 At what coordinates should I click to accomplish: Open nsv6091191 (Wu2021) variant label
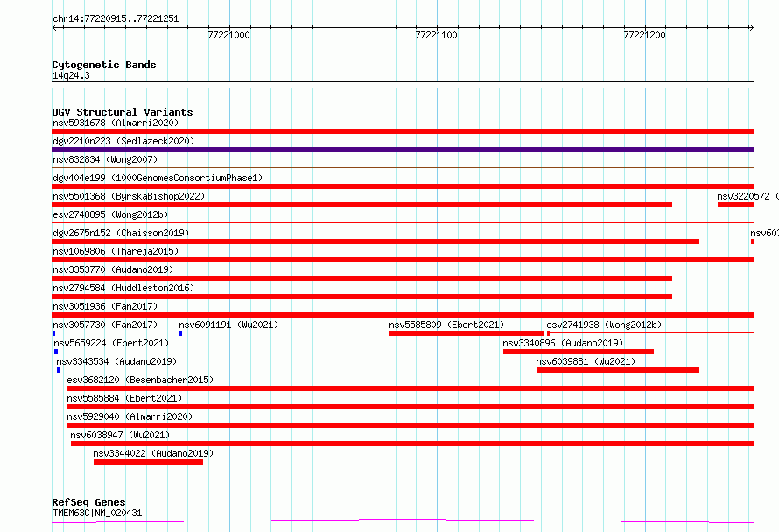[x=228, y=325]
